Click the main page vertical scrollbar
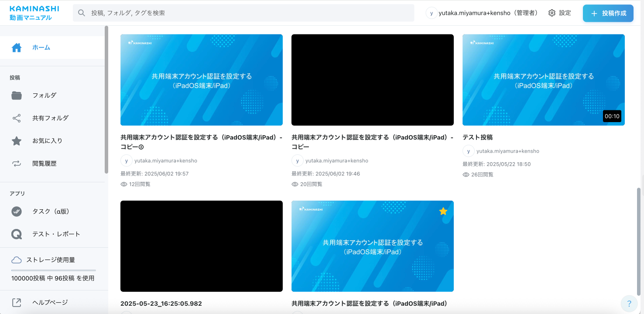Viewport: 644px width, 314px height. pyautogui.click(x=639, y=242)
